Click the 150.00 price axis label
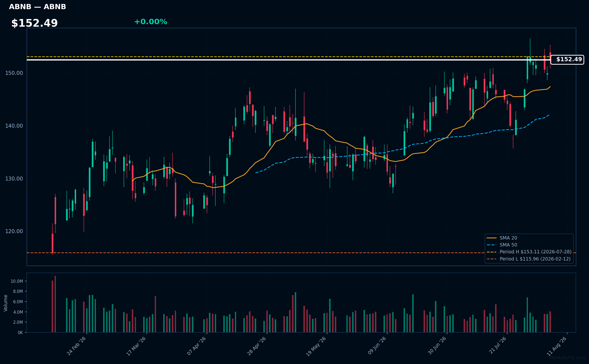Viewport: 589px width, 364px height. pyautogui.click(x=14, y=73)
